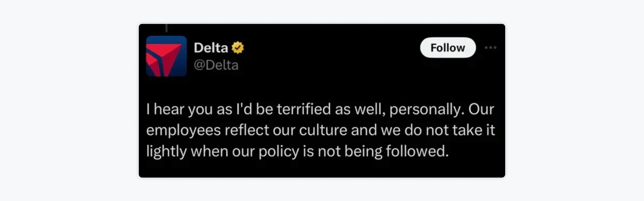Click the word "Our" ending first line
Image resolution: width=644 pixels, height=201 pixels.
pyautogui.click(x=481, y=109)
